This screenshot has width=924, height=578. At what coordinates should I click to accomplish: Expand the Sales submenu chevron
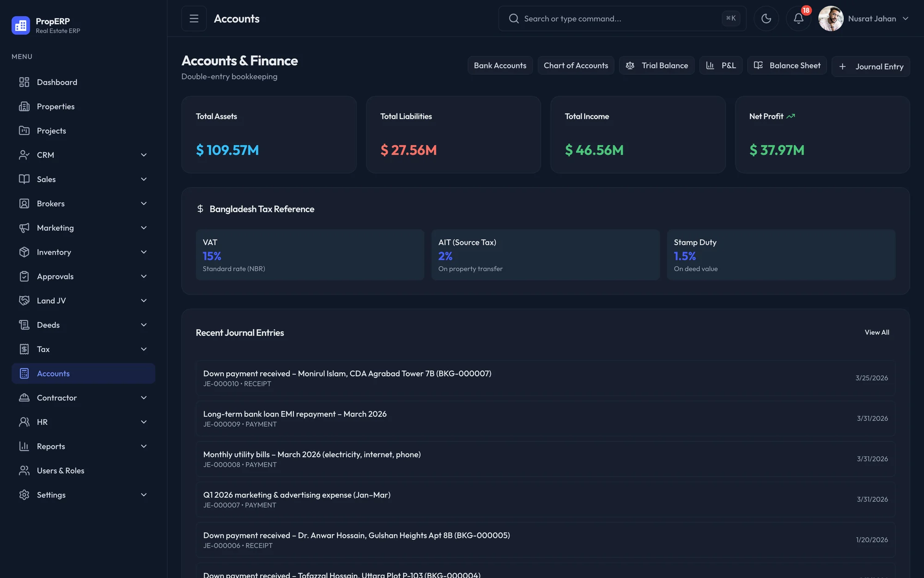[144, 179]
